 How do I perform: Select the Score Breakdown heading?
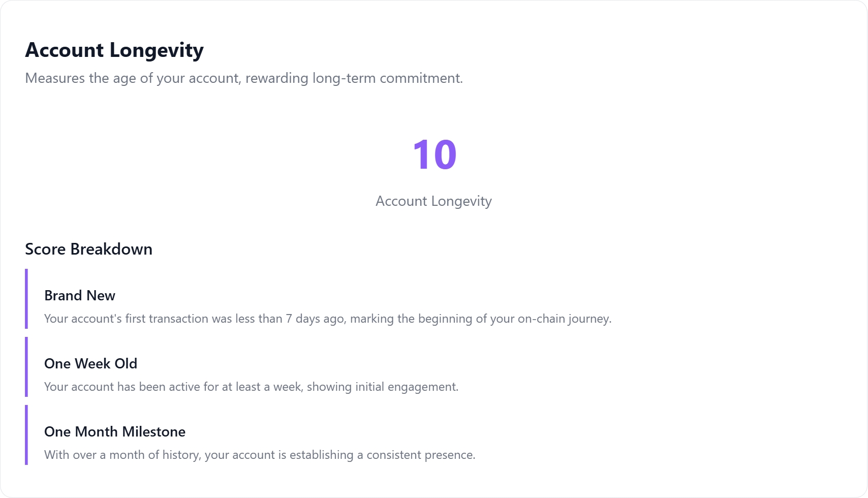[x=88, y=249]
